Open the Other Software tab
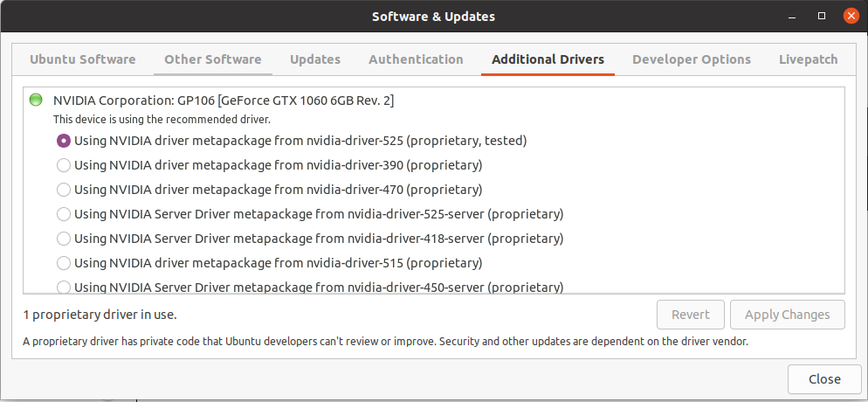This screenshot has width=868, height=402. pyautogui.click(x=213, y=59)
